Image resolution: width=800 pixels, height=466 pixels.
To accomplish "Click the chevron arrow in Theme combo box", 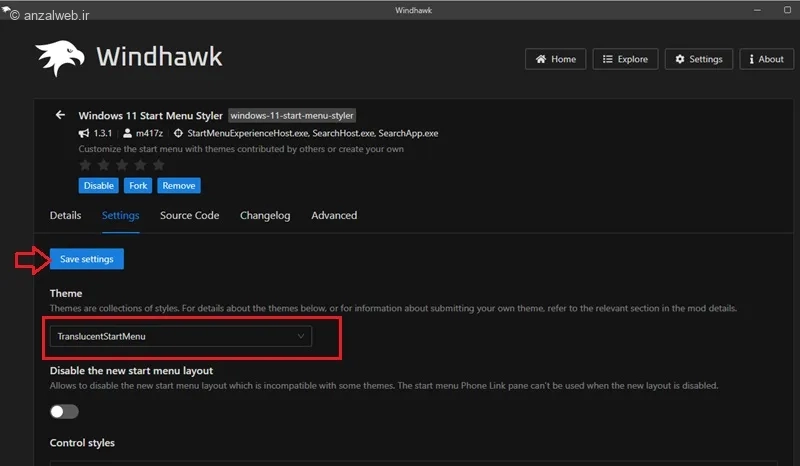I will [301, 337].
